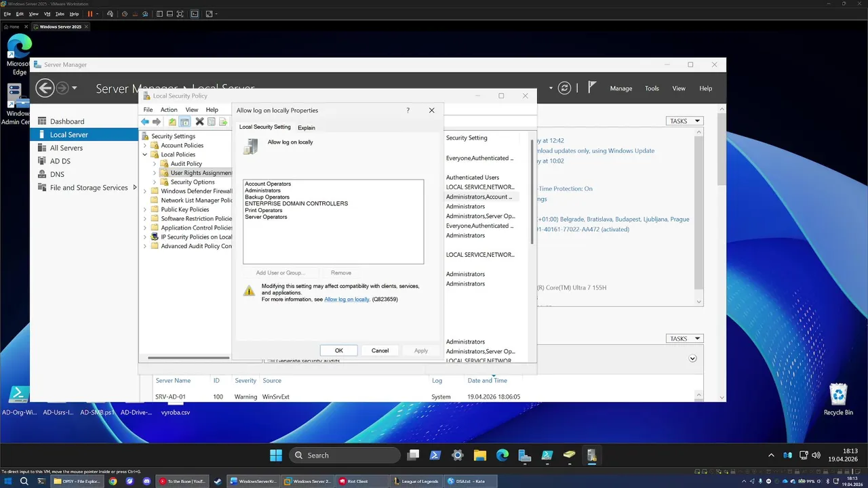Click the policy list vertical scrollbar
Image resolution: width=868 pixels, height=488 pixels.
coord(532,191)
